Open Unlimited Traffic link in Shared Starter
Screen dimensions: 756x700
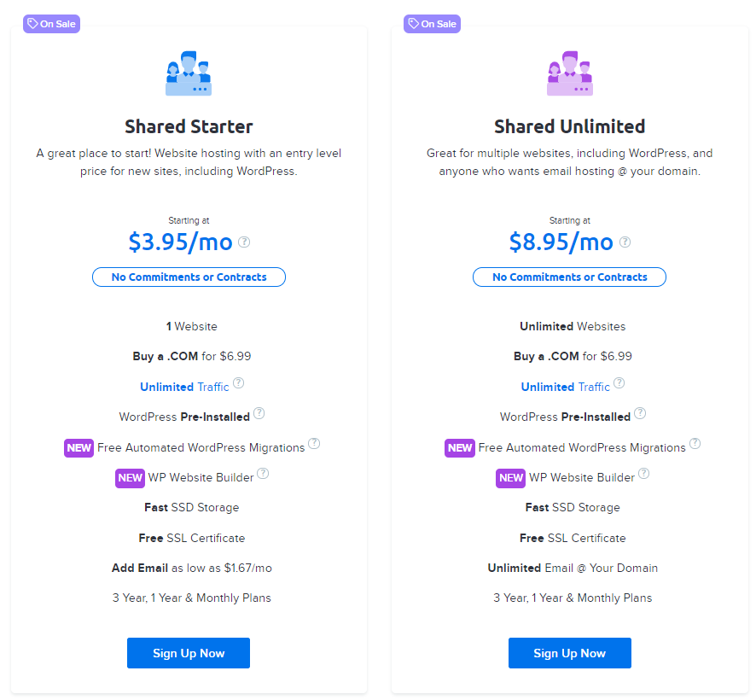[184, 387]
